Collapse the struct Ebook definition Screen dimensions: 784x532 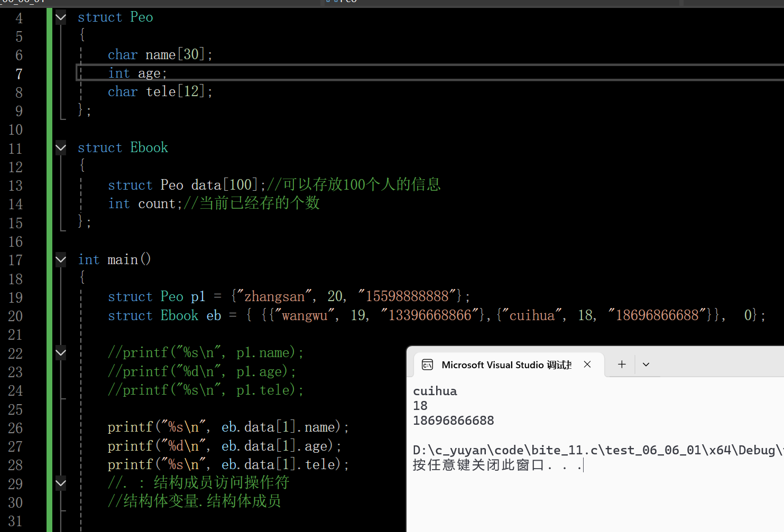coord(61,147)
